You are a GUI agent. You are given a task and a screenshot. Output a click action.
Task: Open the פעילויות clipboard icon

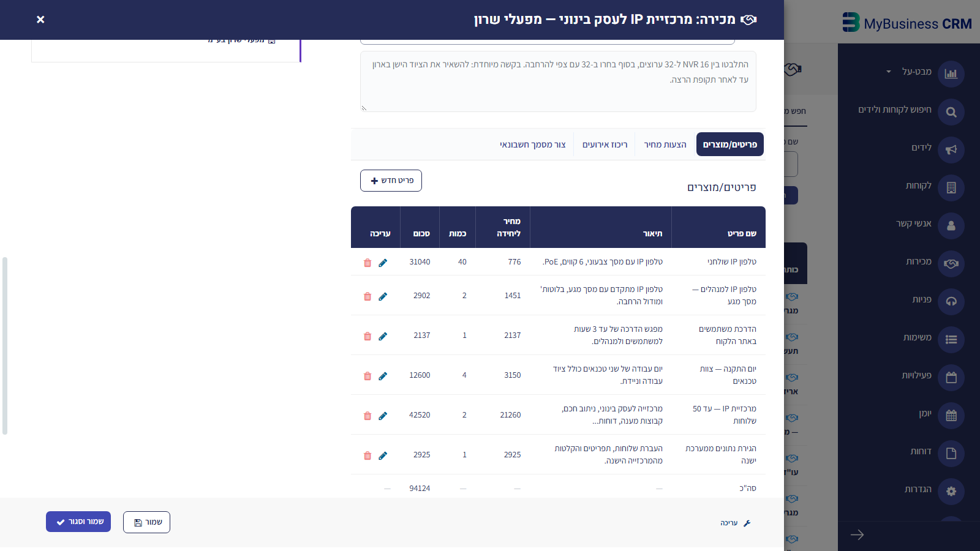click(951, 378)
